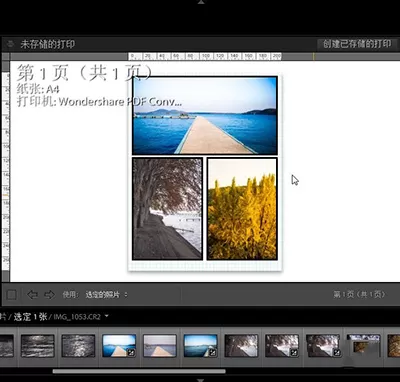The image size is (400, 382).
Task: Click the square first-page button in the toolbar
Action: (x=12, y=295)
